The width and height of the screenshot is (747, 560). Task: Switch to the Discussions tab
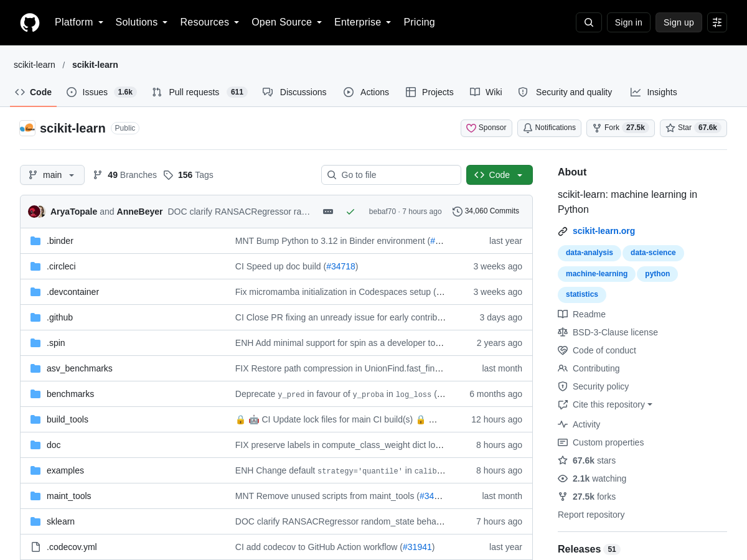294,92
